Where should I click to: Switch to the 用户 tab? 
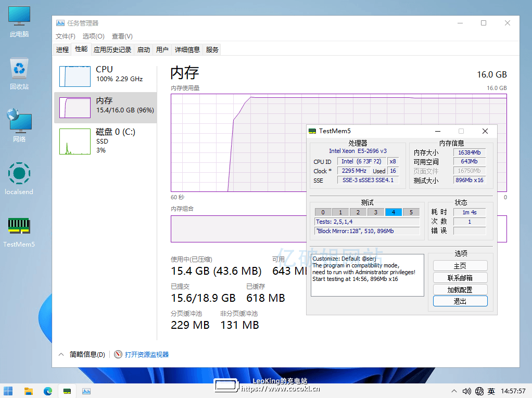pyautogui.click(x=162, y=50)
